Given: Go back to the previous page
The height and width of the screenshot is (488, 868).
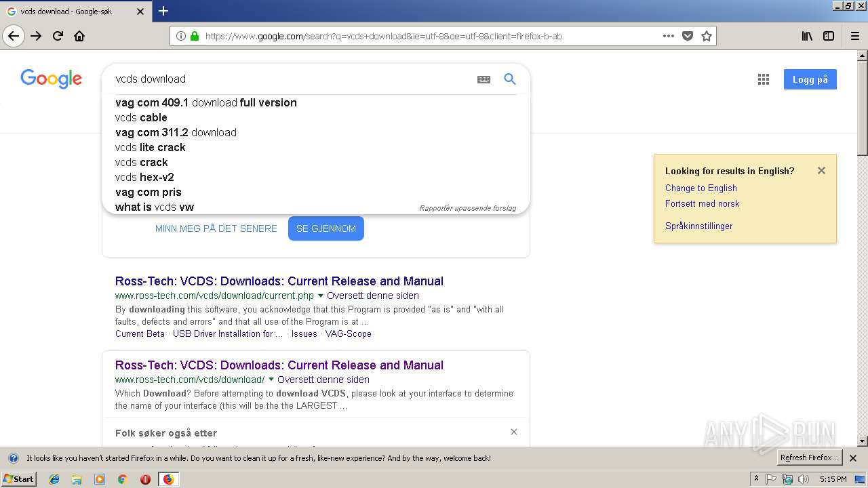Looking at the screenshot, I should coord(14,36).
